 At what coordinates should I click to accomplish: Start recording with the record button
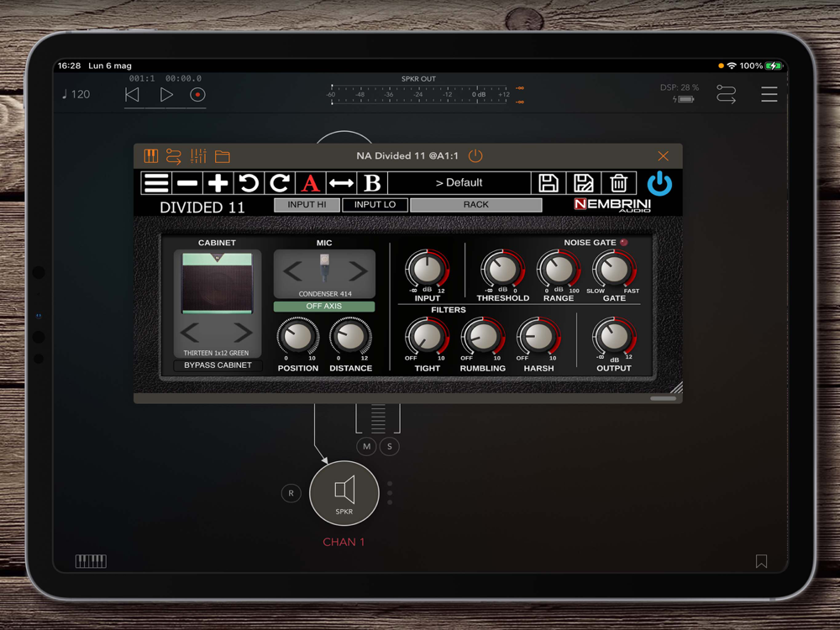pyautogui.click(x=197, y=95)
